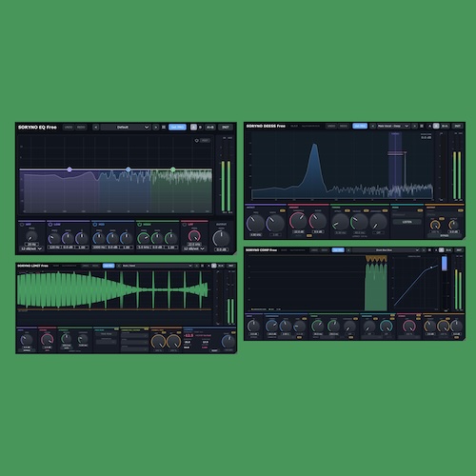Go to next preset in DEESS Free window
Image resolution: width=476 pixels, height=476 pixels.
[415, 126]
